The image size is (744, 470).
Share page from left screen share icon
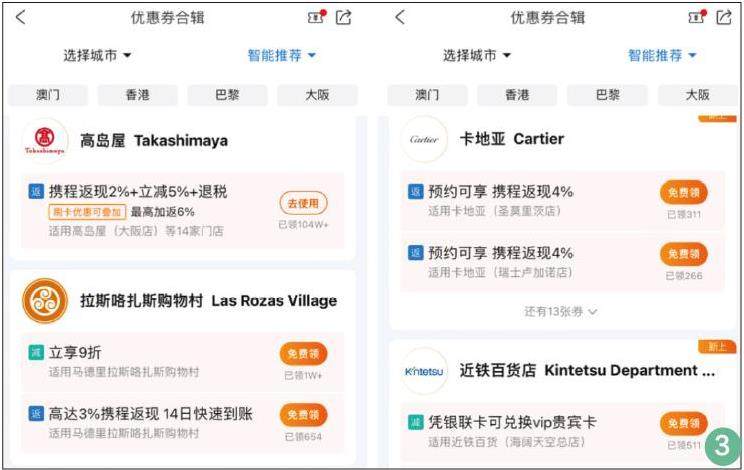coord(344,18)
